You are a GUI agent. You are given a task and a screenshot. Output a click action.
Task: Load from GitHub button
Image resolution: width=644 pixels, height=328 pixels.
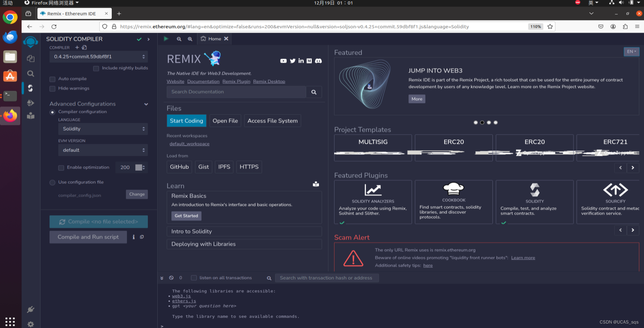179,167
